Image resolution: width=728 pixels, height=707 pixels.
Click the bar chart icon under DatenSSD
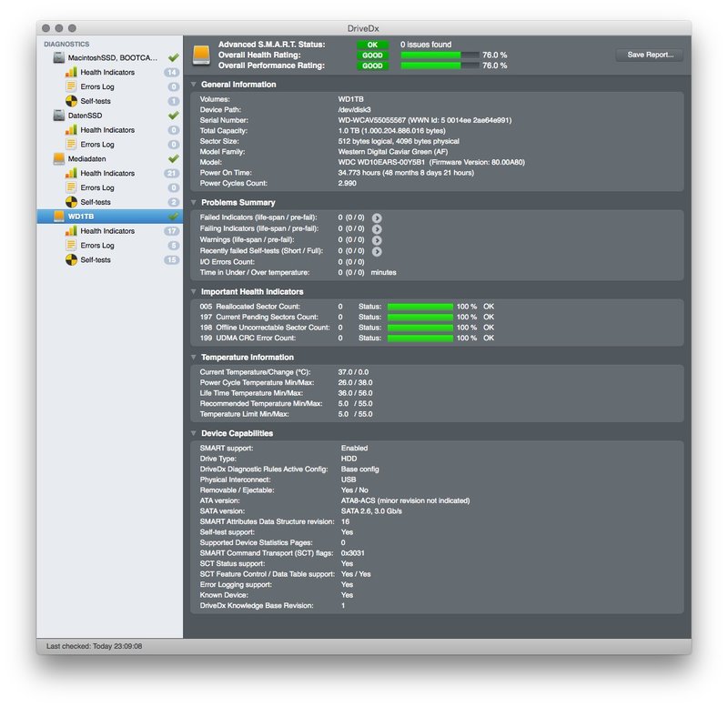point(71,130)
